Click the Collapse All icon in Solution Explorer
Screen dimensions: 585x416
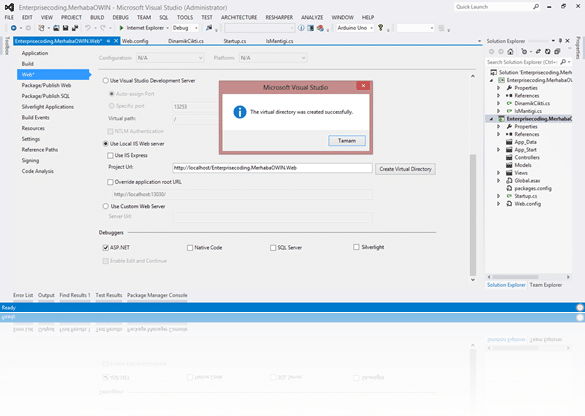pyautogui.click(x=557, y=51)
